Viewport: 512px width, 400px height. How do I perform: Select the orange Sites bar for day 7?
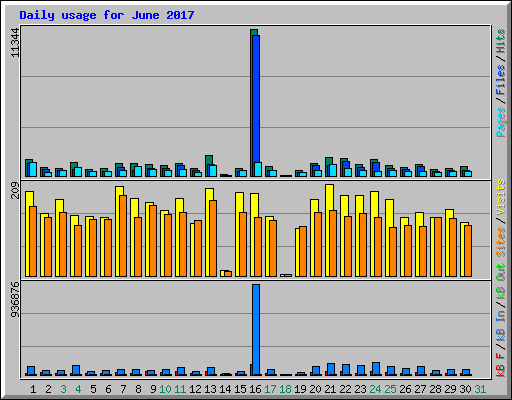pos(123,236)
